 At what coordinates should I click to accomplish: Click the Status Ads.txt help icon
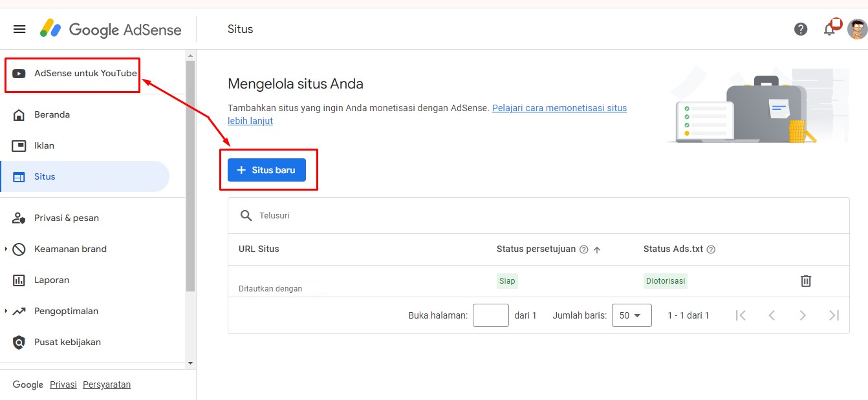point(711,249)
